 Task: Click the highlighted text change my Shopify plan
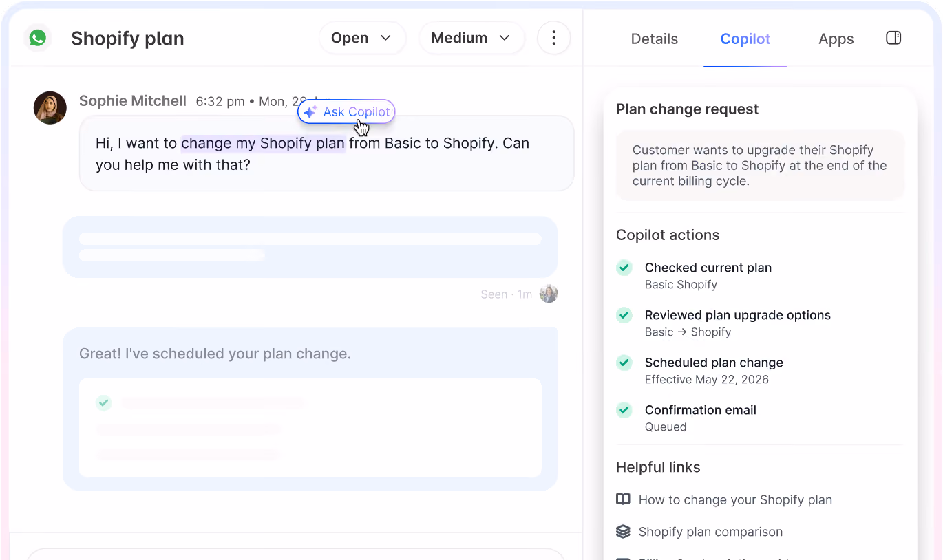[x=263, y=144]
